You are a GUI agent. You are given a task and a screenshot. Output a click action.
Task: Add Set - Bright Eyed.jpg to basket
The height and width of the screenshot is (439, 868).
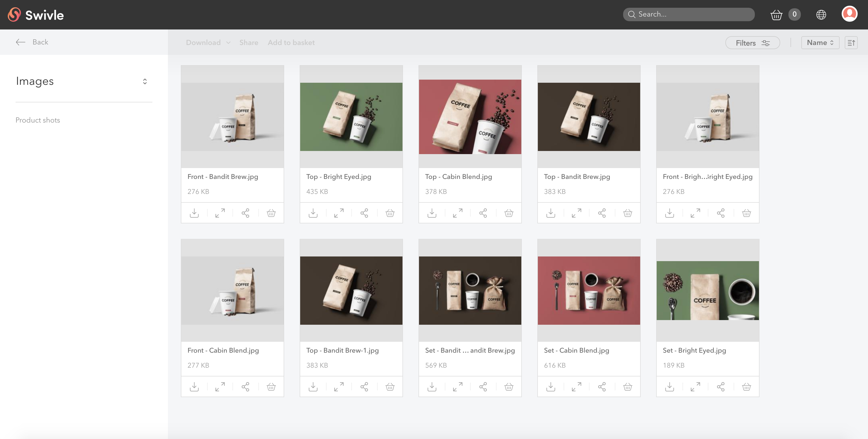pyautogui.click(x=746, y=387)
